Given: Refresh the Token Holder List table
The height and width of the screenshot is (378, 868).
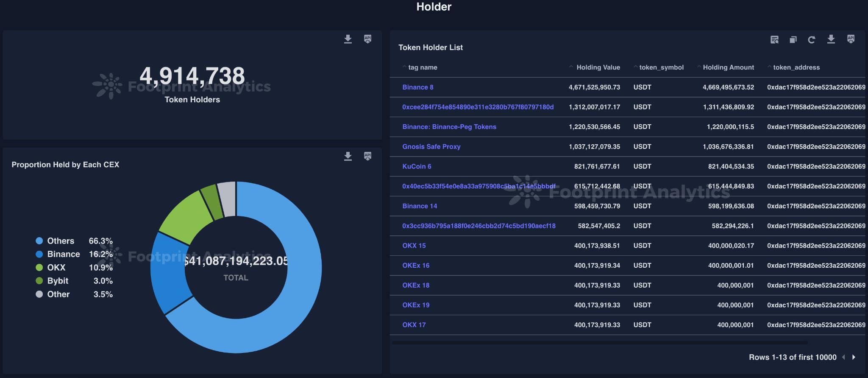Looking at the screenshot, I should pos(812,40).
